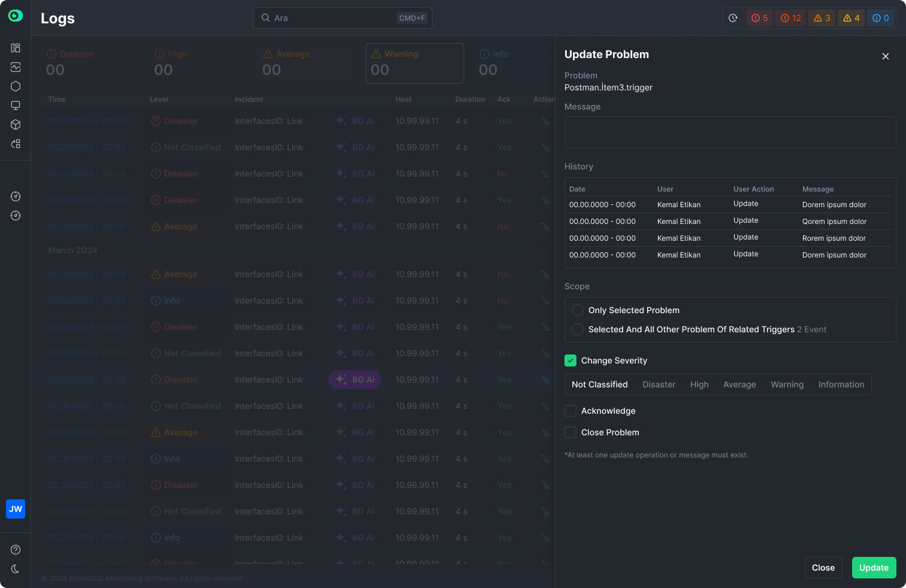Open the activity pulse monitor sidebar icon

[16, 67]
